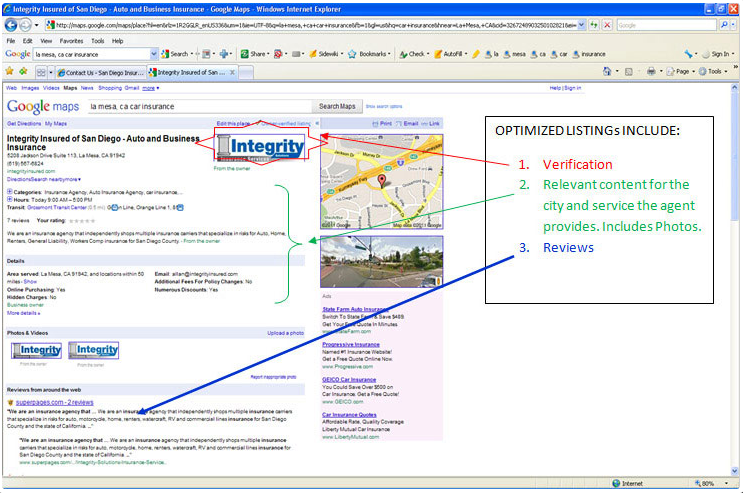
Task: Open the 'more' dropdown in Google top navigation
Action: point(151,88)
